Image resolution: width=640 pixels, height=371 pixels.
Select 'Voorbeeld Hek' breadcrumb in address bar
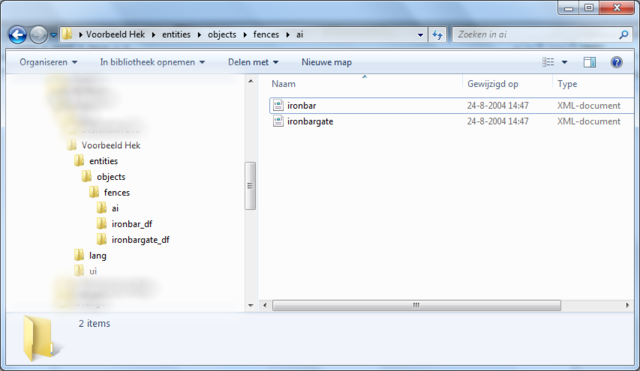(x=116, y=35)
